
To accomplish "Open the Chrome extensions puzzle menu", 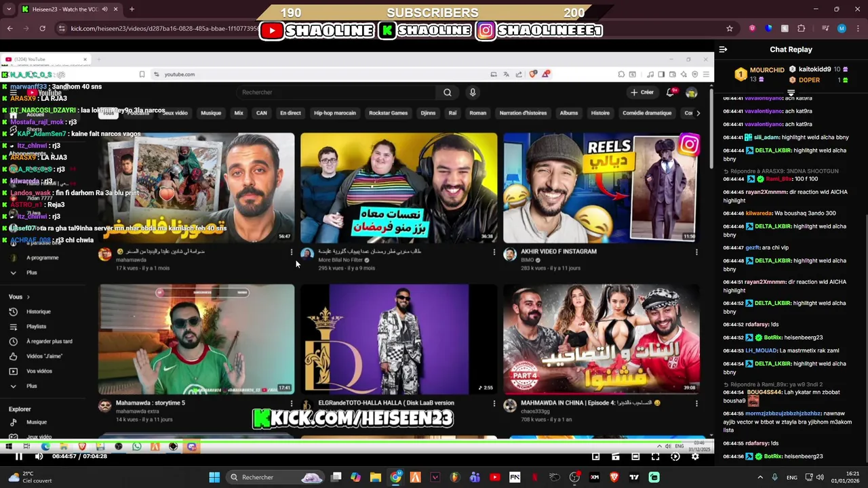I will 802,28.
